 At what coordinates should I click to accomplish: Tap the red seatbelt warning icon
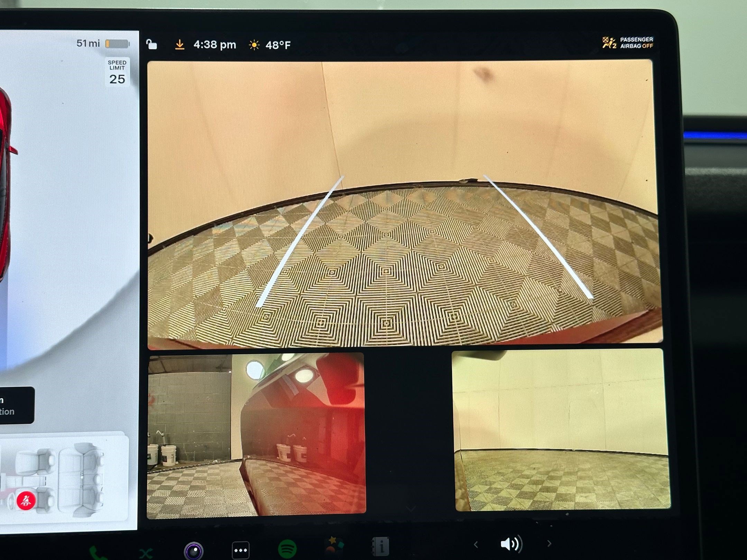coord(26,500)
